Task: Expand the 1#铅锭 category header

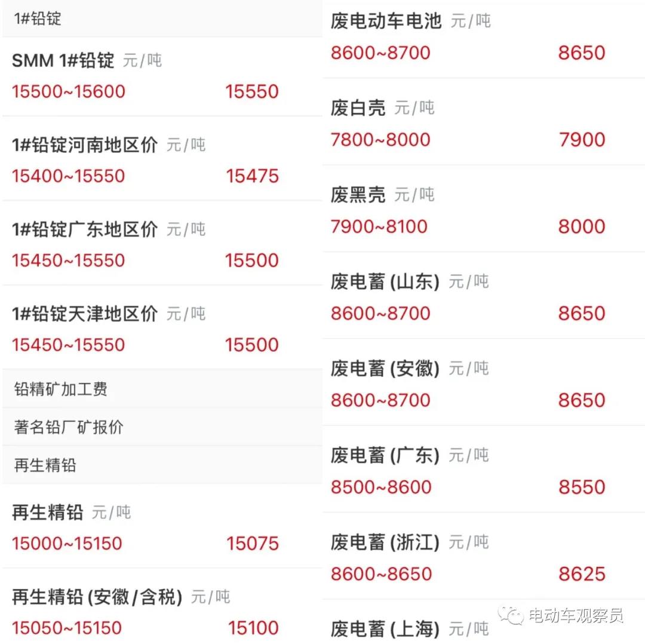Action: tap(162, 19)
